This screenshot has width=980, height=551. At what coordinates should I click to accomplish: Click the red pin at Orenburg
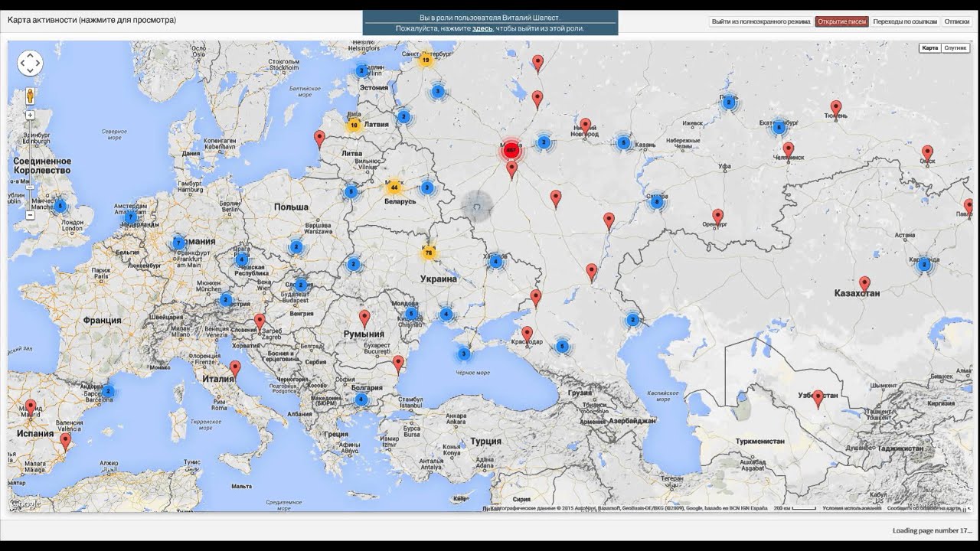pyautogui.click(x=717, y=217)
